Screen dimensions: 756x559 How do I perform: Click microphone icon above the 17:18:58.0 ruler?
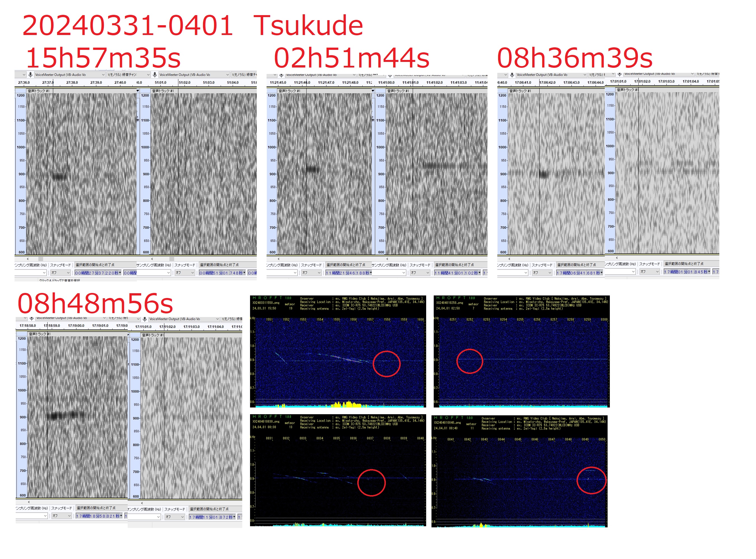click(x=31, y=318)
